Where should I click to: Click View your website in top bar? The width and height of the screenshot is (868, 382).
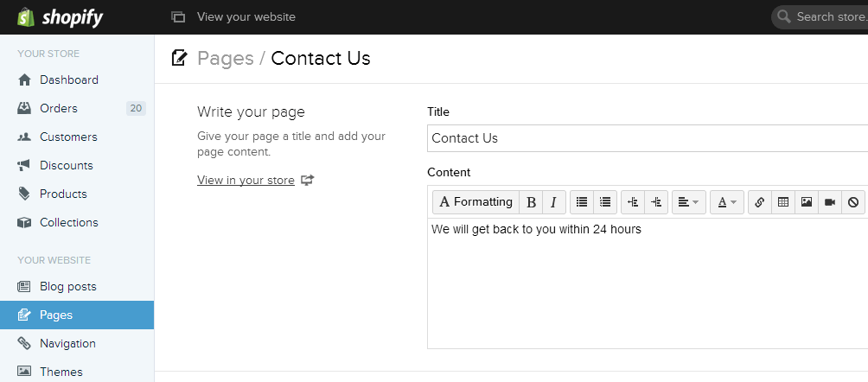pos(246,17)
